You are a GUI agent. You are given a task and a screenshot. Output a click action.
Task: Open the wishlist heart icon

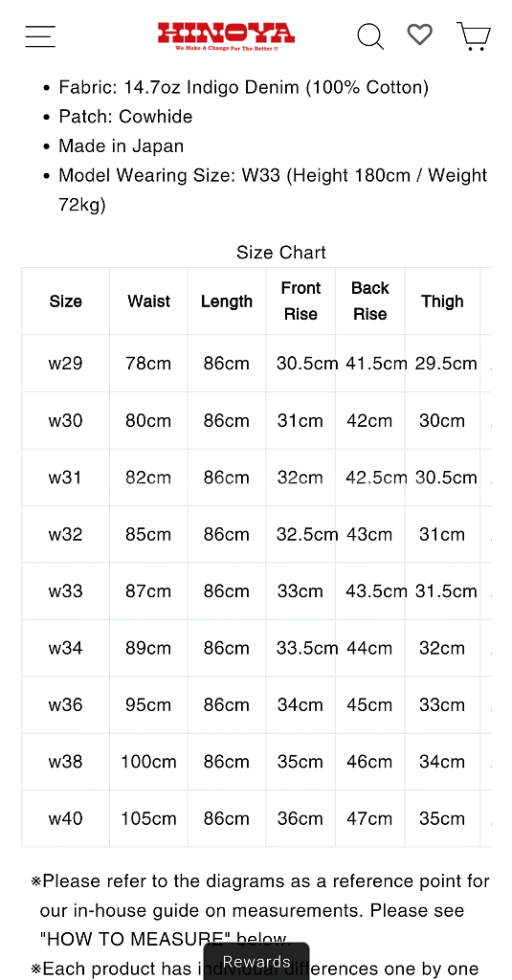pyautogui.click(x=419, y=34)
